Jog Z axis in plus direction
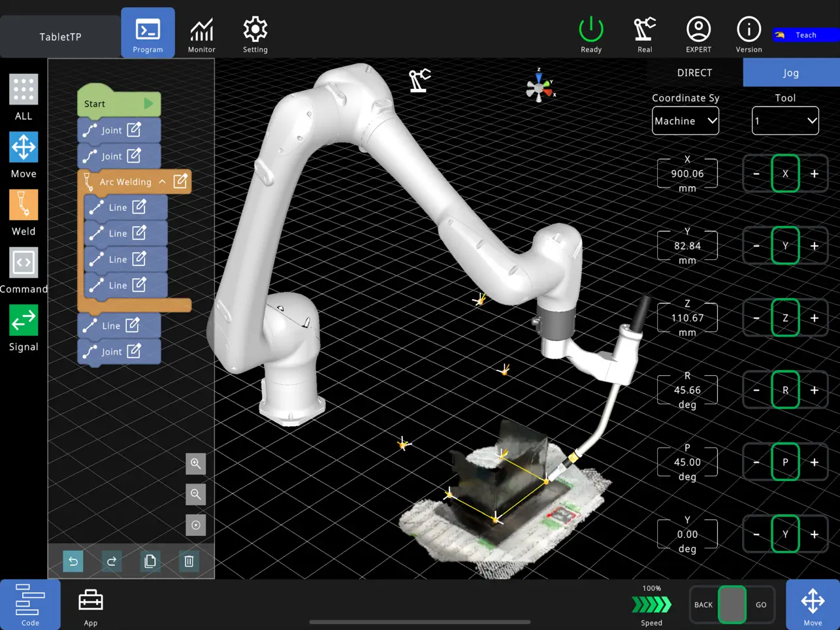This screenshot has width=840, height=630. pos(815,318)
